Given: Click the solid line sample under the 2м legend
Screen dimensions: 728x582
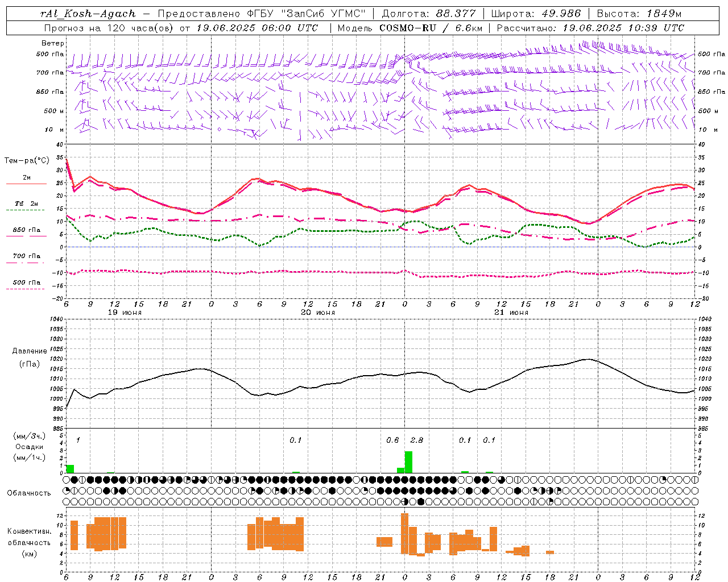Looking at the screenshot, I should coord(26,184).
